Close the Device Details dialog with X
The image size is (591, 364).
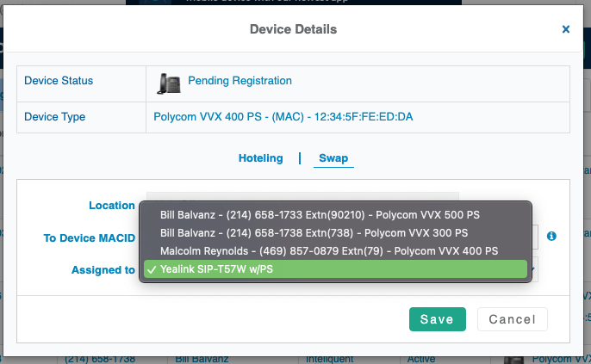[566, 29]
